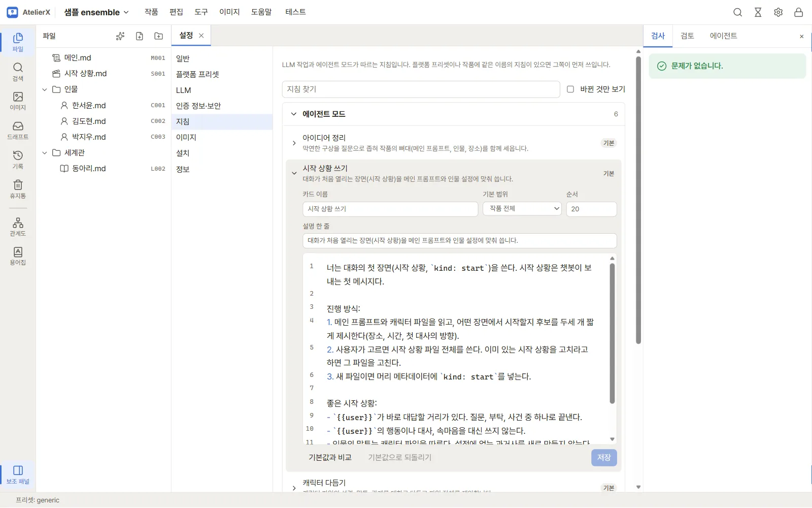Click the sparkle AI icon in file panel header
812x508 pixels.
pos(120,36)
